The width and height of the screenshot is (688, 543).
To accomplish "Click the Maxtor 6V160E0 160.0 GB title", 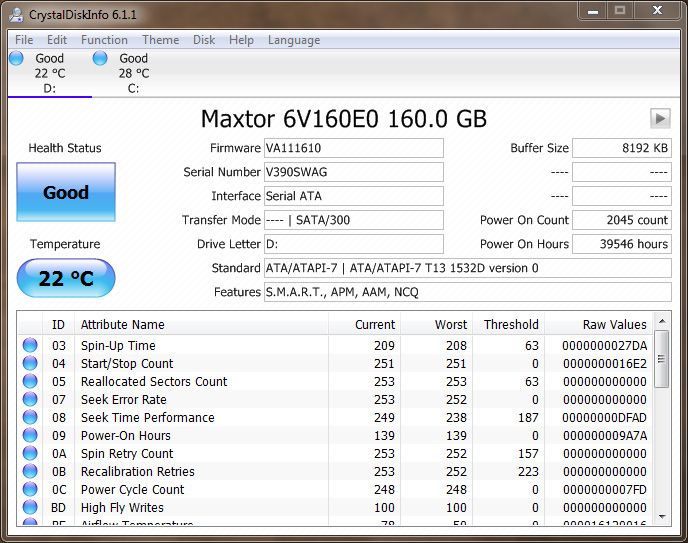I will click(344, 118).
